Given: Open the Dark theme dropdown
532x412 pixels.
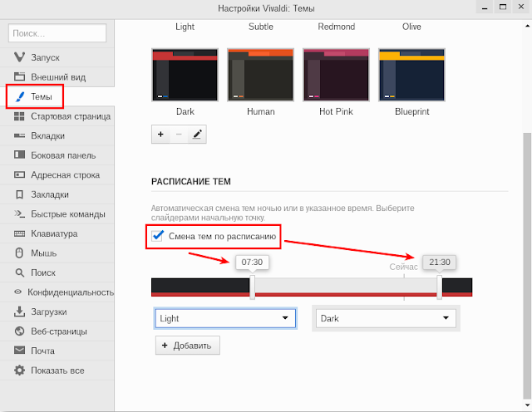Looking at the screenshot, I should (x=386, y=318).
